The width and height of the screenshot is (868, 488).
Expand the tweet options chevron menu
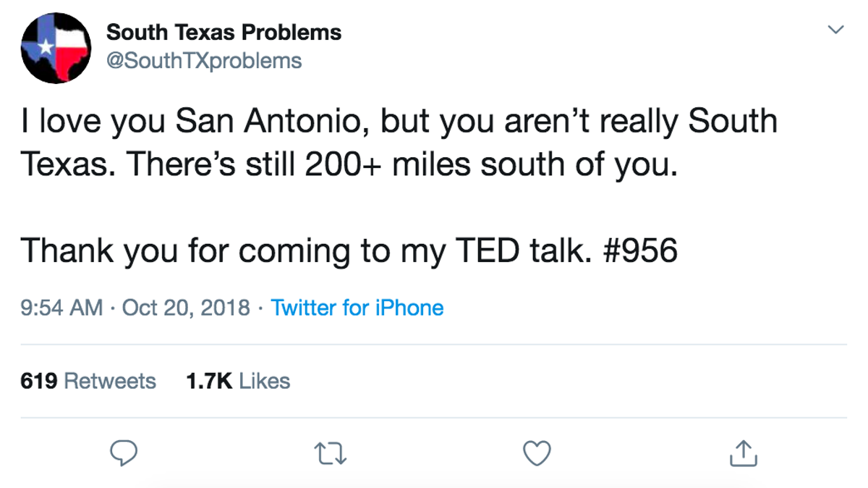tap(835, 30)
